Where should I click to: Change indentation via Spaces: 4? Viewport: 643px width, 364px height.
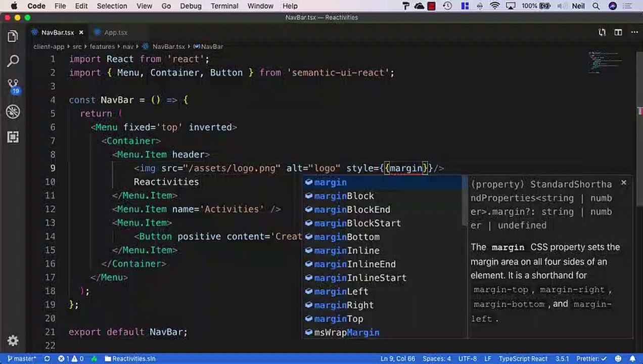(437, 358)
